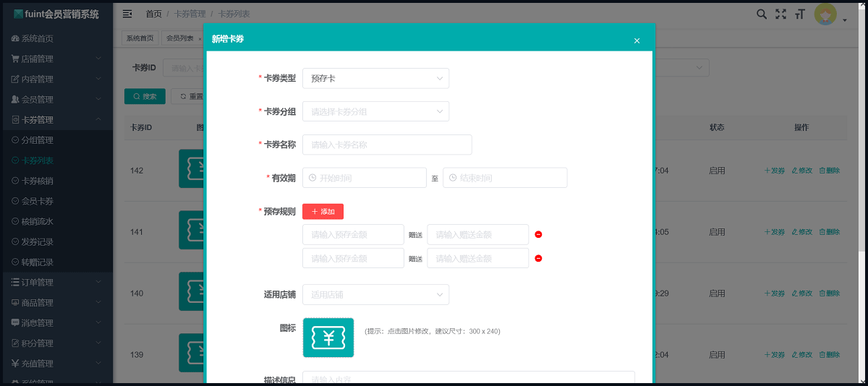Open the user avatar menu

(x=825, y=14)
